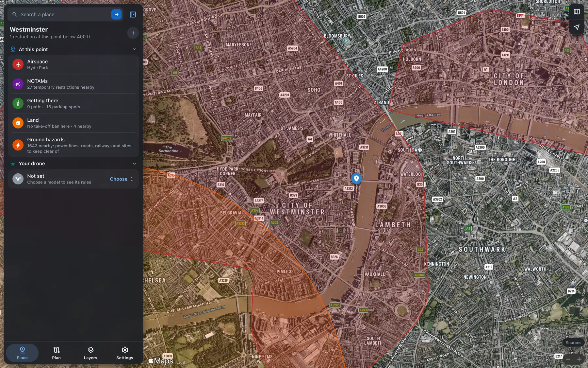This screenshot has width=588, height=368.
Task: Click the MAYFAIR map label
Action: pyautogui.click(x=253, y=115)
